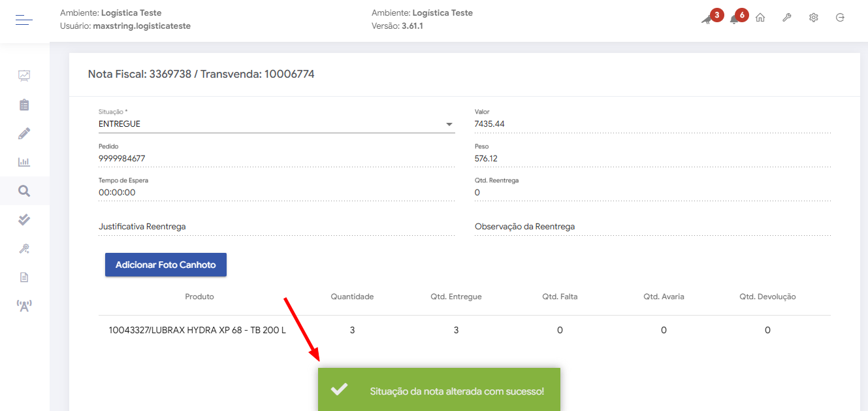Open the bar chart reports sidebar icon
Screen dimensions: 868x411
point(24,162)
